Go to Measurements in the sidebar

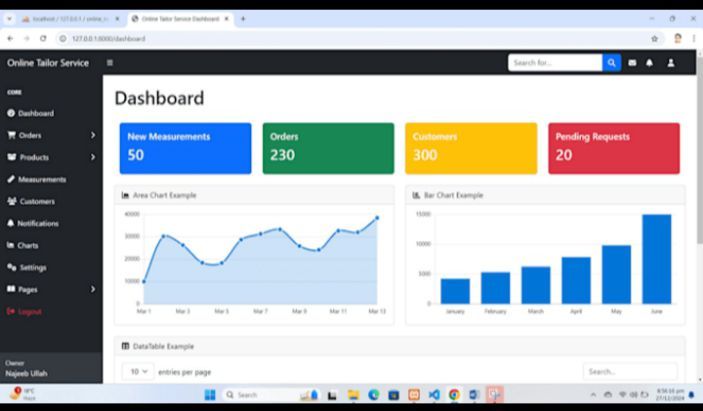tap(41, 179)
